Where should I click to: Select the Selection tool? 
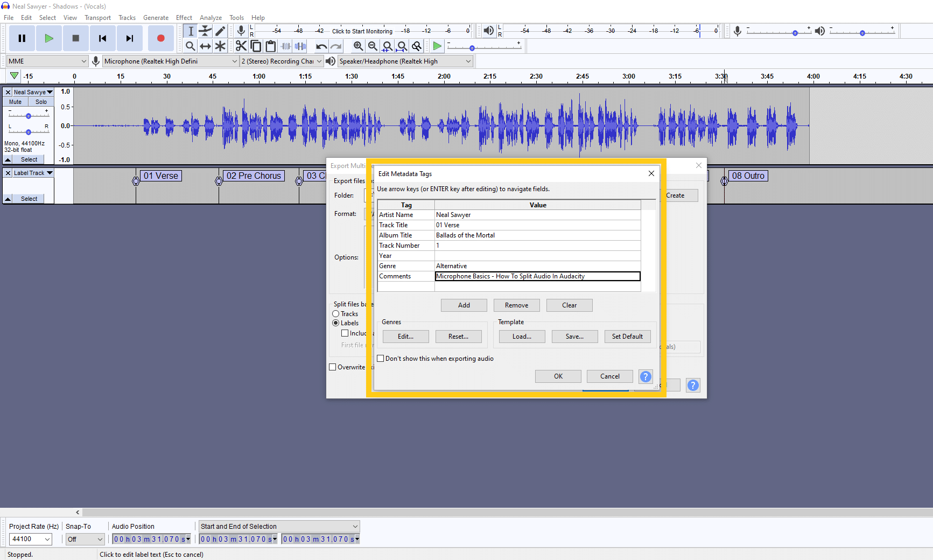pyautogui.click(x=190, y=31)
